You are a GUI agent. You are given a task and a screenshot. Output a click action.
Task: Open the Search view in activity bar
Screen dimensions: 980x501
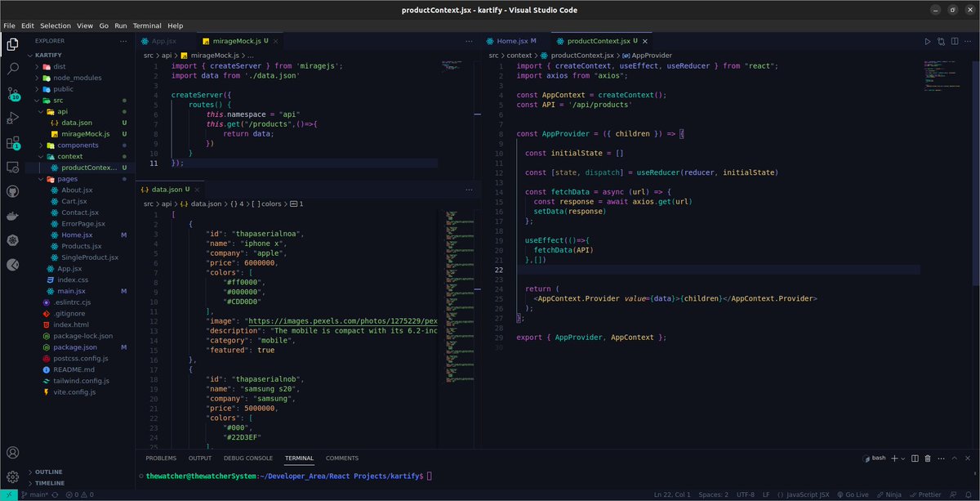pyautogui.click(x=12, y=69)
